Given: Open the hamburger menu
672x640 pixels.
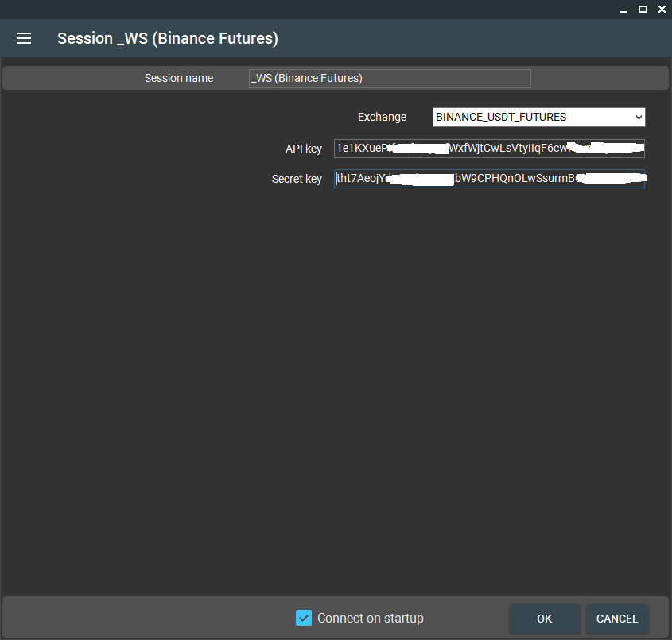Looking at the screenshot, I should click(x=24, y=38).
